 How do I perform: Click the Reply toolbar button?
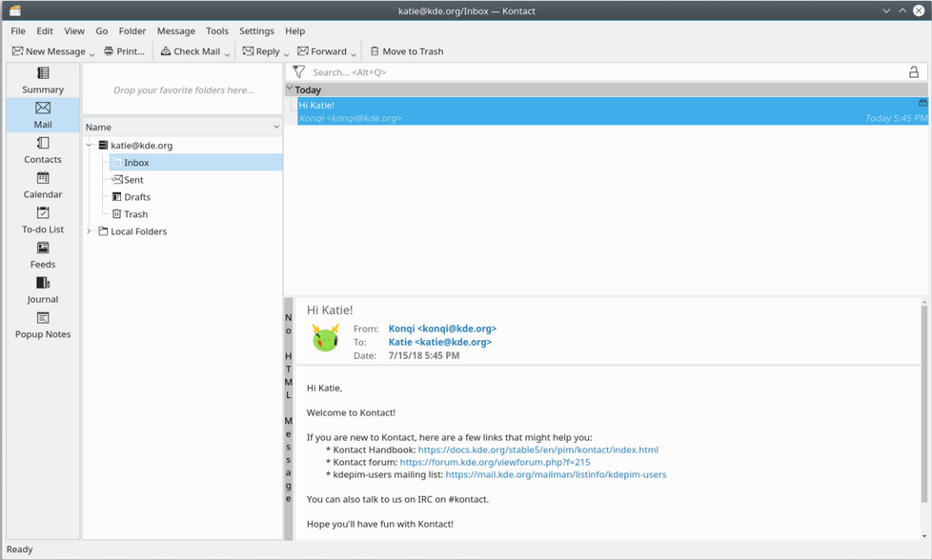pyautogui.click(x=261, y=51)
